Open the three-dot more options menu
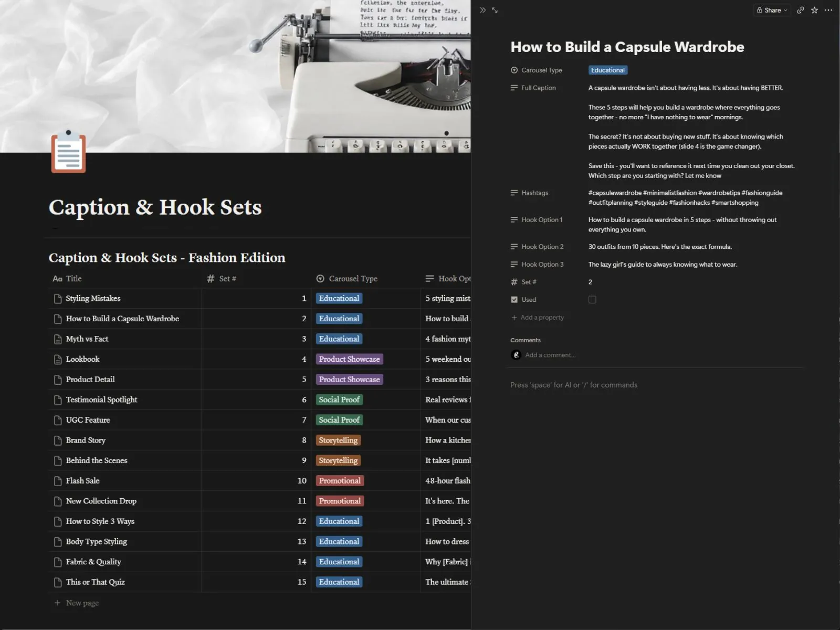Image resolution: width=840 pixels, height=630 pixels. tap(828, 10)
